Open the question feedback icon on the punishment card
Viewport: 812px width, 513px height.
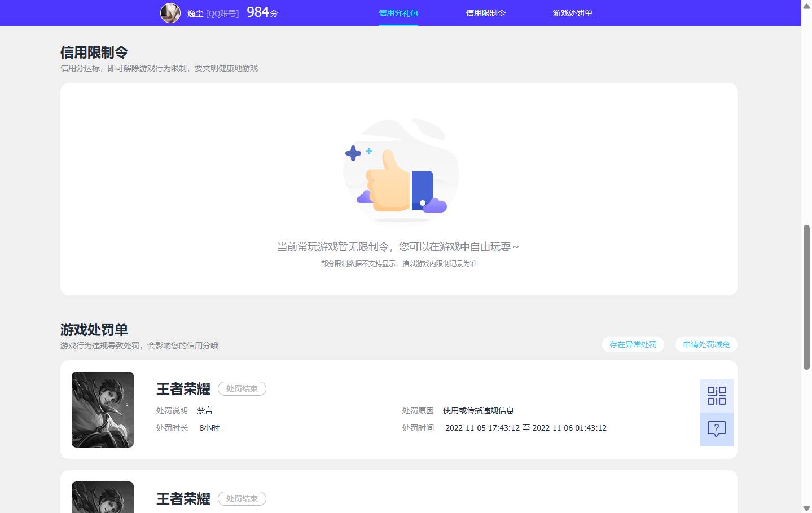pos(716,429)
